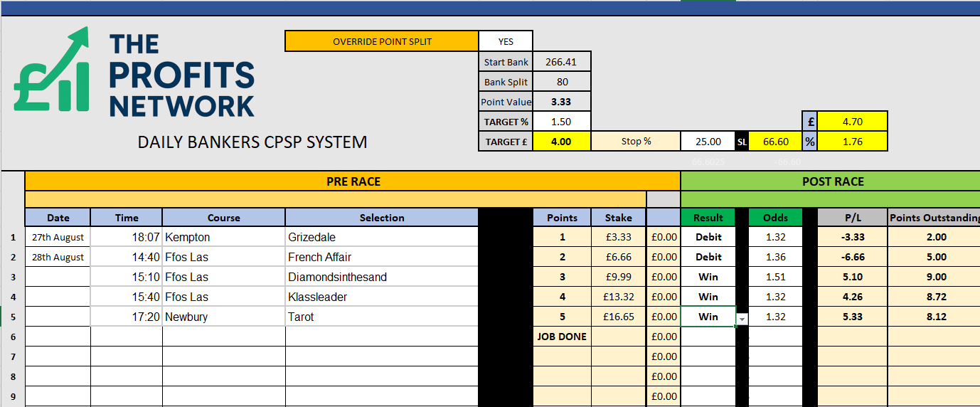Select the yellow Target £ 4.00 cell
The height and width of the screenshot is (407, 980).
(561, 142)
